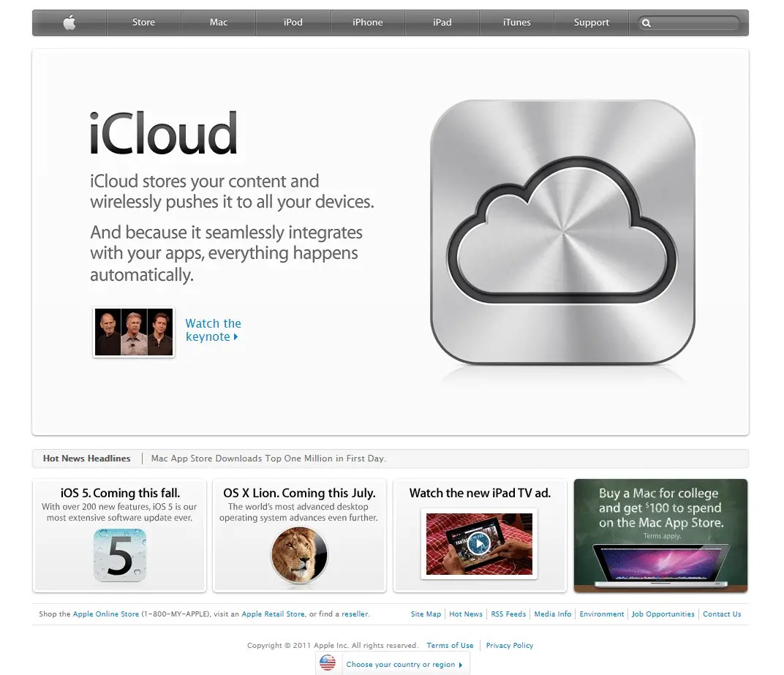
Task: Click the Watch the keynote link
Action: 212,330
